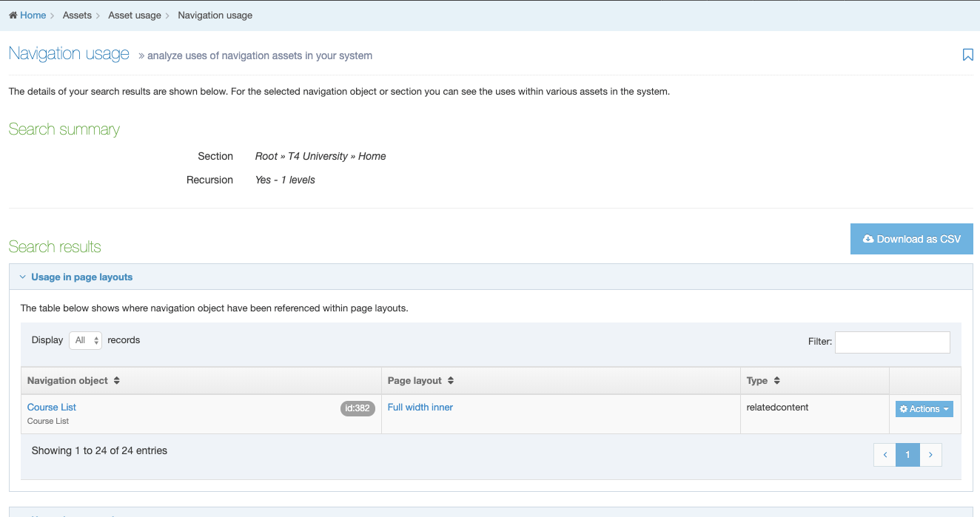Viewport: 980px width, 517px height.
Task: Sort by Navigation object column
Action: (x=73, y=381)
